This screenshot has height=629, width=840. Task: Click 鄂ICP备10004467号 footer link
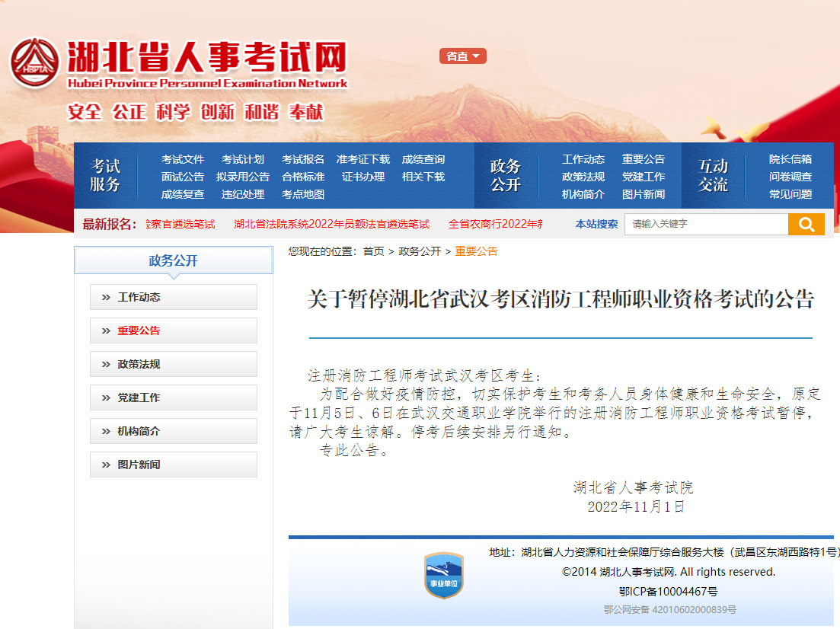pos(668,591)
